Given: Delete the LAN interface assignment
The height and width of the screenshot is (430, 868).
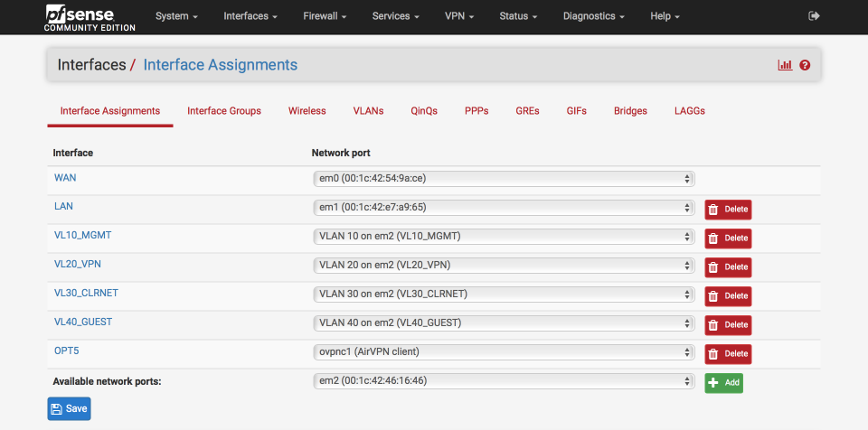Looking at the screenshot, I should coord(728,210).
